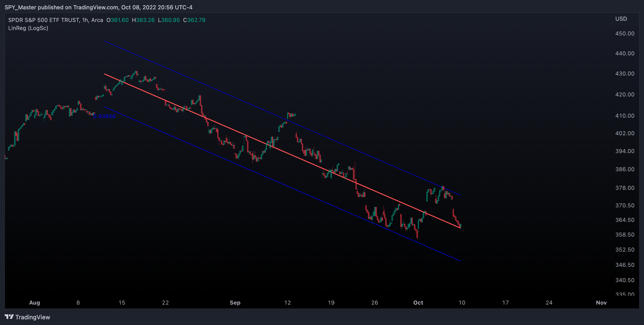Click the Aug date axis label
Viewport: 644px width, 325px height.
coord(35,303)
